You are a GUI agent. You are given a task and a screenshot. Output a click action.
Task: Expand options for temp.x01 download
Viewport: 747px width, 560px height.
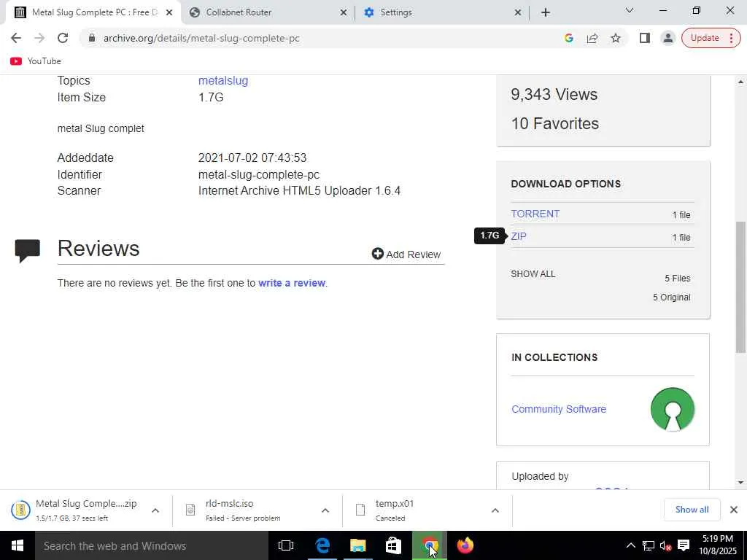pyautogui.click(x=495, y=510)
